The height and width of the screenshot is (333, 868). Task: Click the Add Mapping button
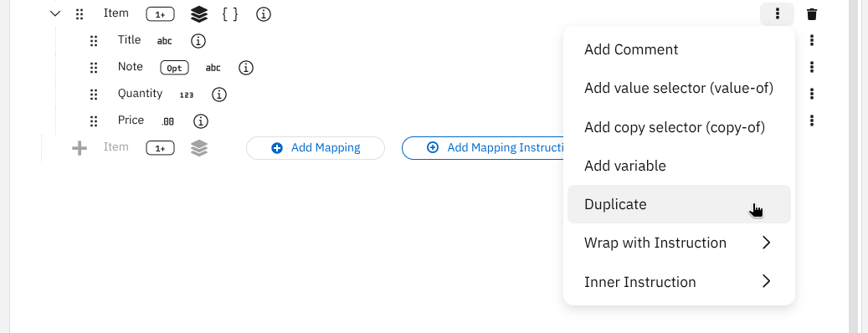[x=316, y=148]
